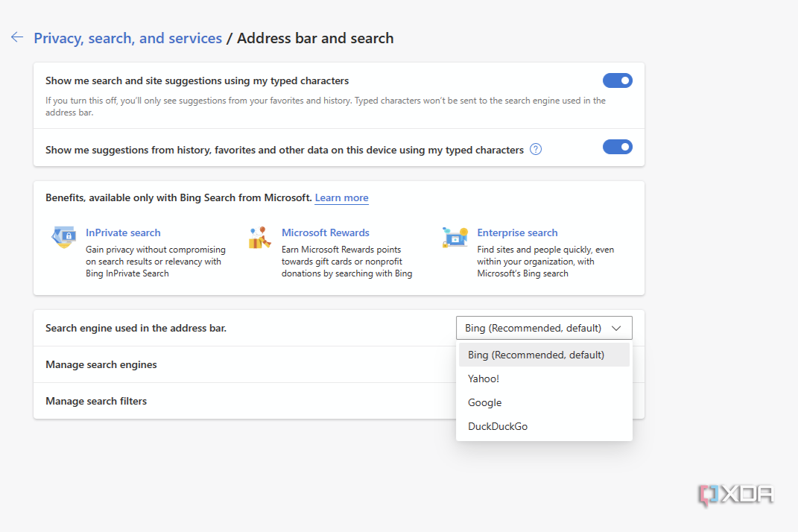Select Yahoo! from the search engine list
This screenshot has height=532, width=798.
(483, 379)
